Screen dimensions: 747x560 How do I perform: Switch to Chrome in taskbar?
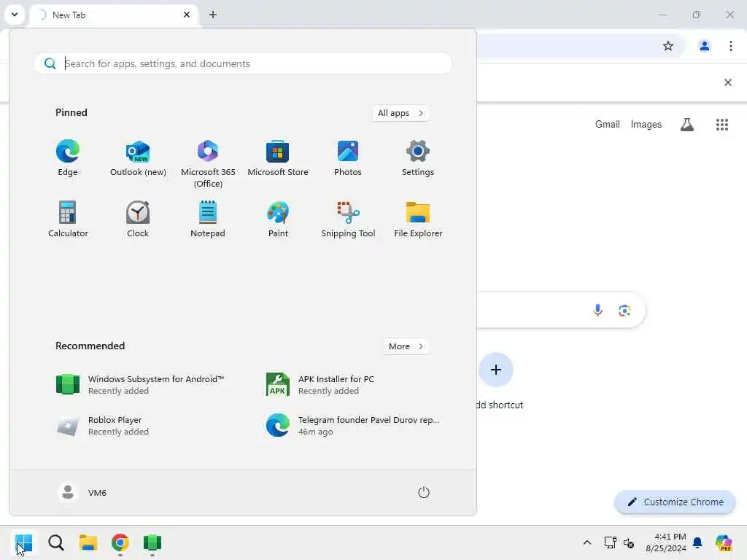coord(120,542)
